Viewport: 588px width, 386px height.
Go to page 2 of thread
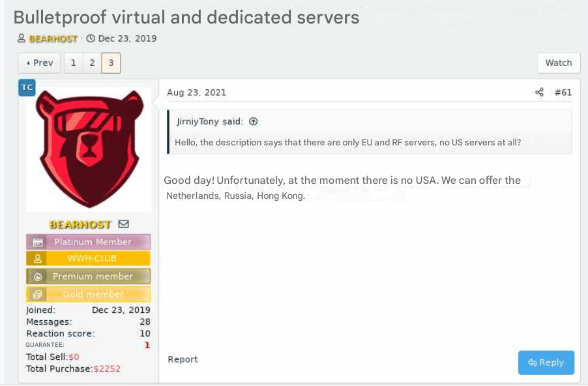[93, 63]
